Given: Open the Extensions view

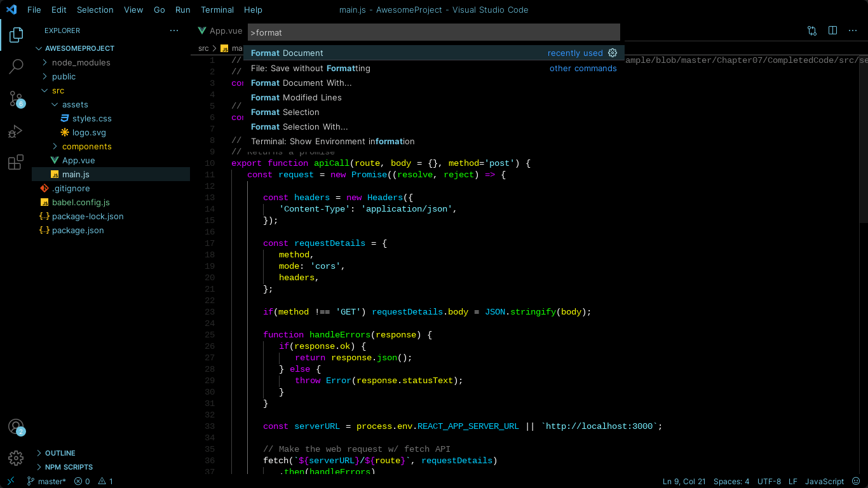Looking at the screenshot, I should [x=15, y=162].
